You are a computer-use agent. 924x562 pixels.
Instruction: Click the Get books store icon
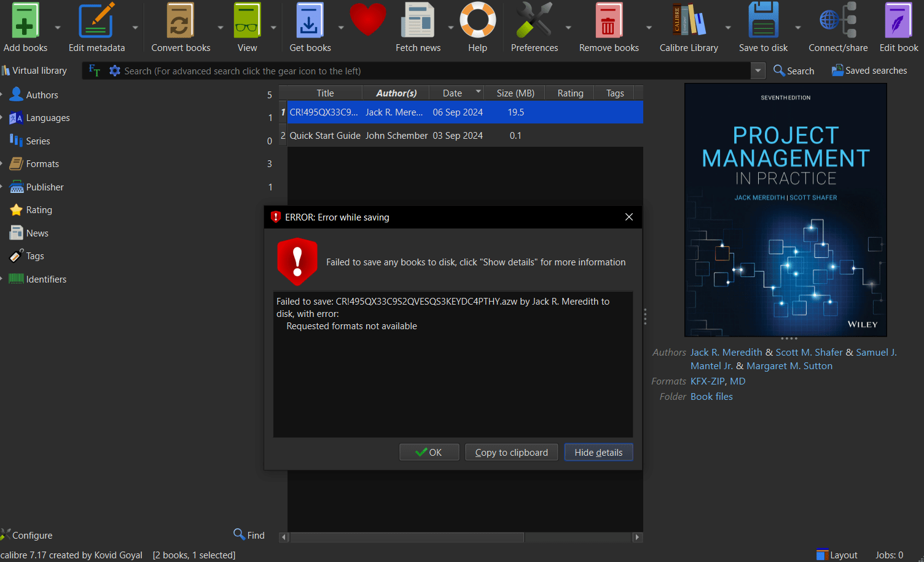310,20
